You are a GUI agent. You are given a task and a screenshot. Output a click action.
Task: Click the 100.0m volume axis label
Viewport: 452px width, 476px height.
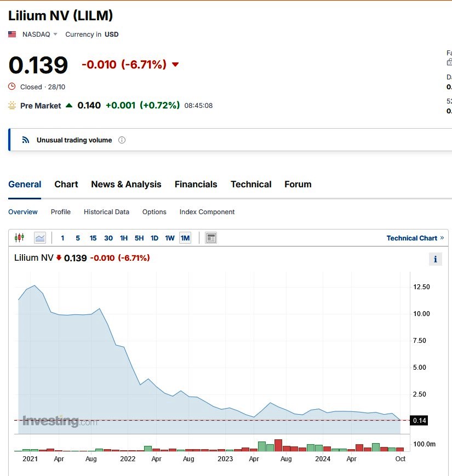pos(425,444)
